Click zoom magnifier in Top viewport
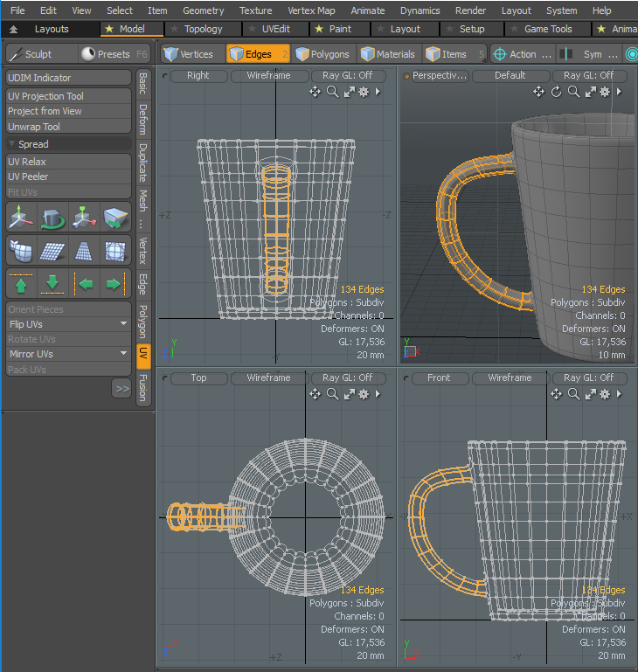Screen dimensions: 638x672 (x=332, y=394)
